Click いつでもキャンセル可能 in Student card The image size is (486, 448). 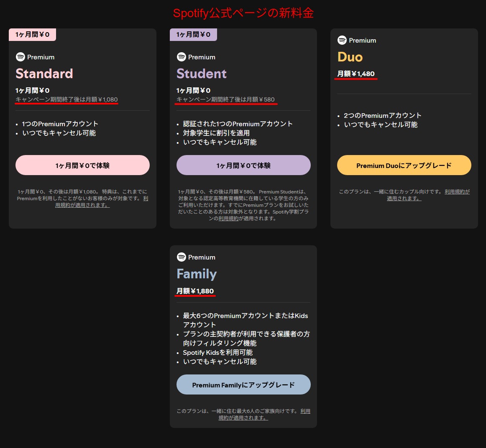[220, 143]
